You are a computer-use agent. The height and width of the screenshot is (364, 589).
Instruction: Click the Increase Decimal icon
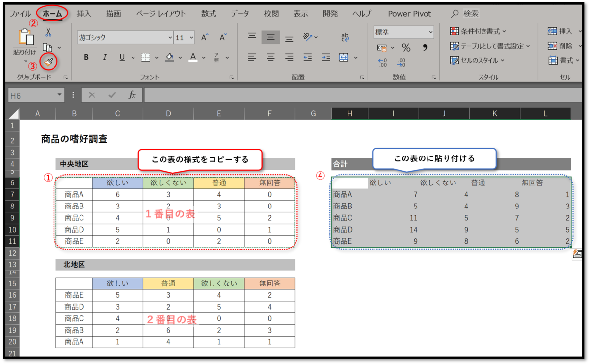[x=382, y=62]
